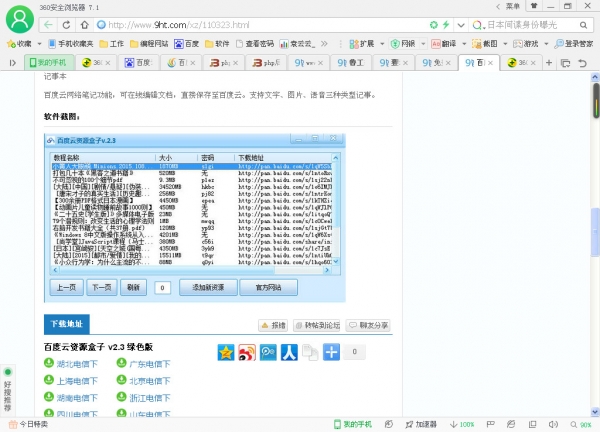The image size is (600, 432).
Task: Expand the address bar history chevron
Action: 461,25
